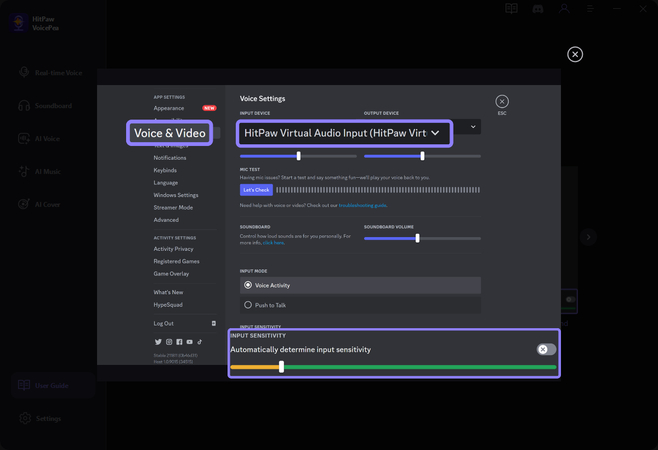Click the mic test level meter
The image size is (658, 450).
tap(378, 190)
